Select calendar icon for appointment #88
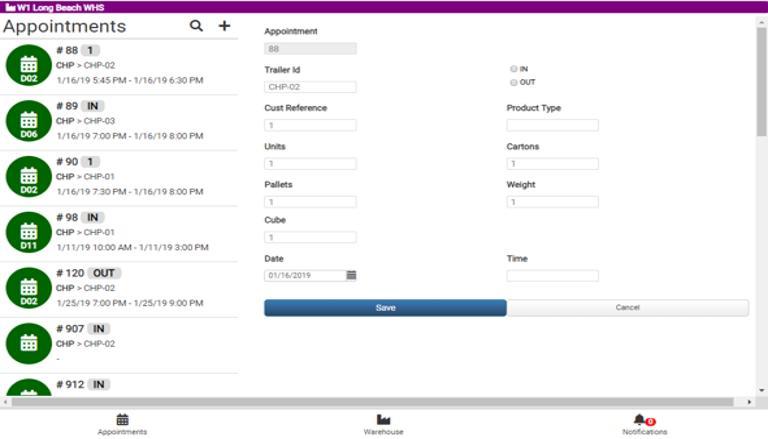The height and width of the screenshot is (439, 768). tap(28, 65)
